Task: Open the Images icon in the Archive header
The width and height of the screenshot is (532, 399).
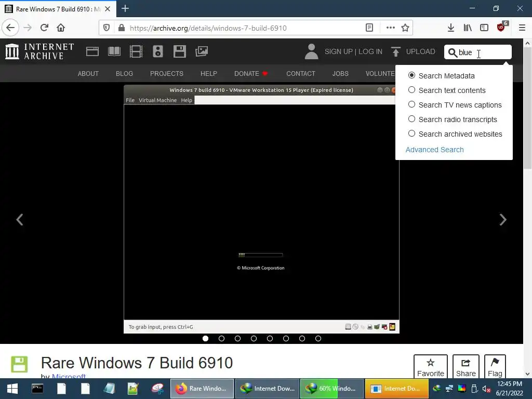Action: click(x=202, y=51)
